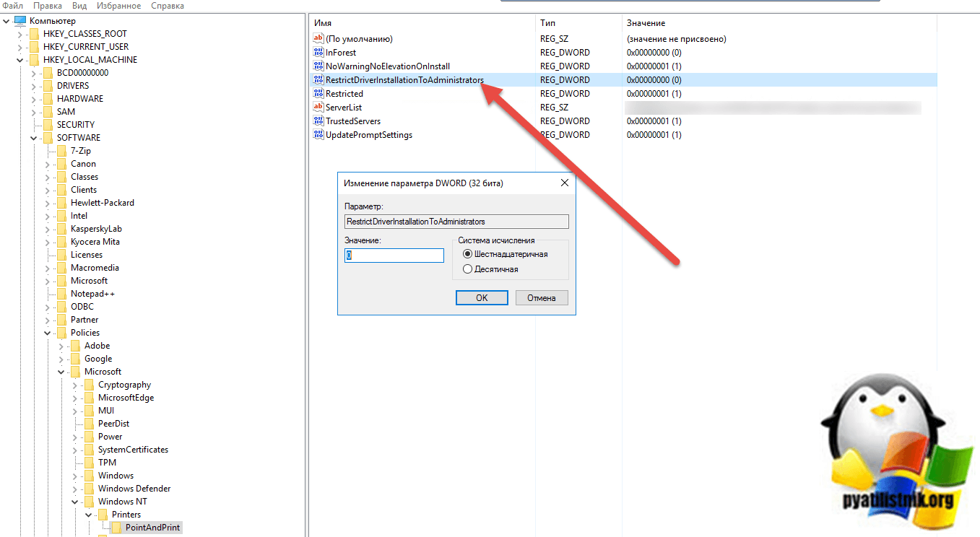Select the PointAndPrint folder icon

pos(117,528)
